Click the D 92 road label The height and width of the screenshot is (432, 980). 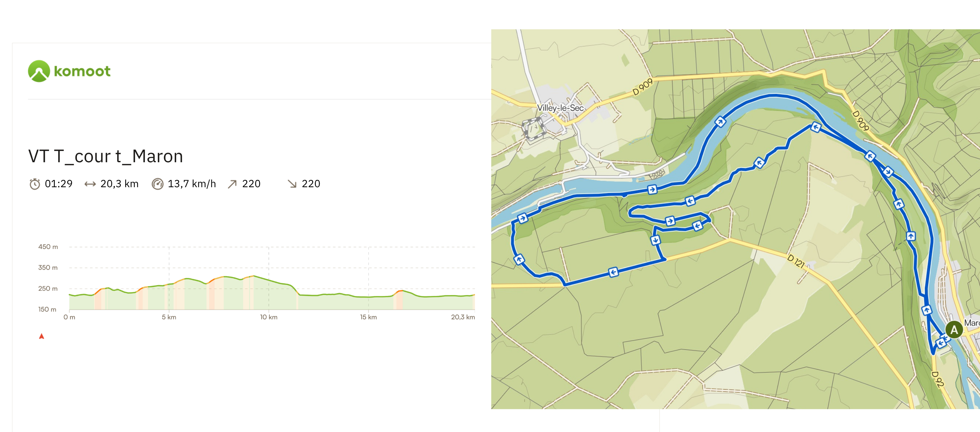coord(937,379)
